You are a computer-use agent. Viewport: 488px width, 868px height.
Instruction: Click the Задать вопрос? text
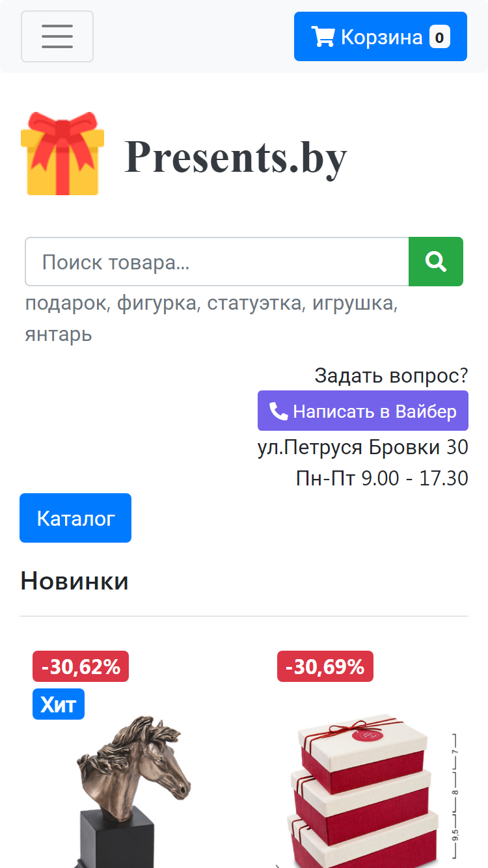point(392,375)
